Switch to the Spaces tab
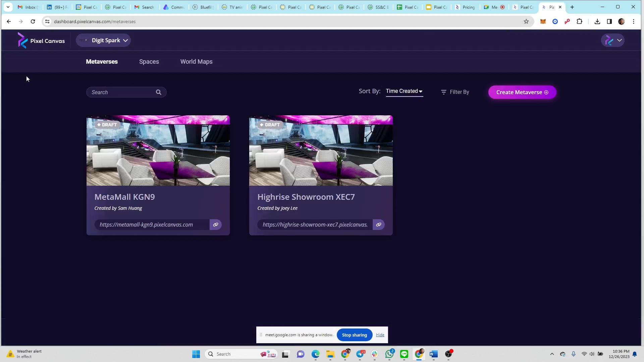The image size is (644, 362). tap(149, 61)
